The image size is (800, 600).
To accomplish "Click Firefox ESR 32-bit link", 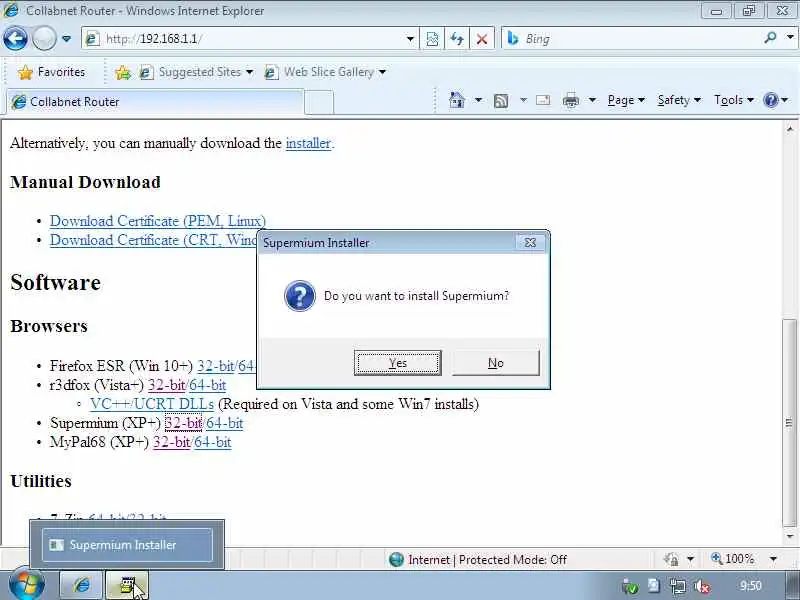I will pos(215,366).
